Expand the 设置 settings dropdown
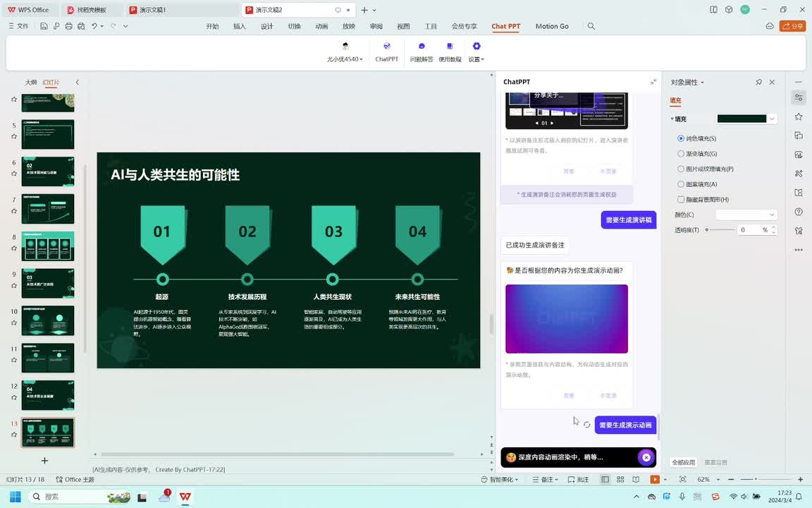This screenshot has height=508, width=812. coord(476,52)
